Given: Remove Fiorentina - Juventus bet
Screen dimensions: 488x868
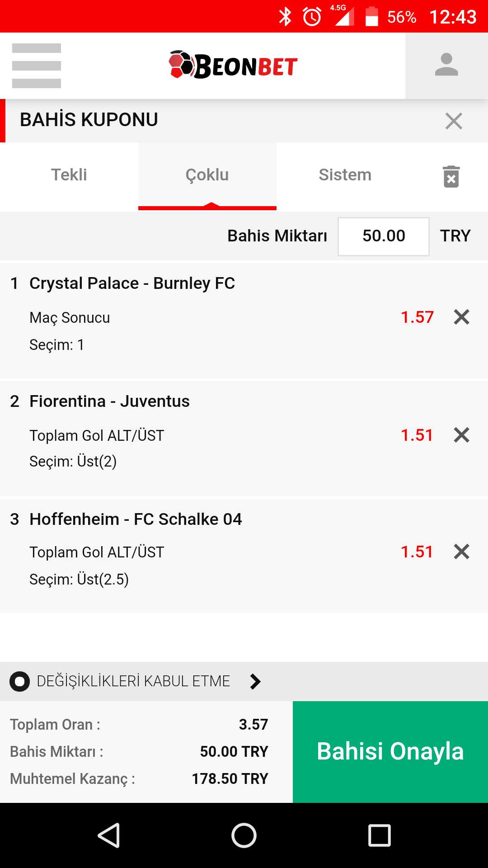Looking at the screenshot, I should [x=461, y=435].
